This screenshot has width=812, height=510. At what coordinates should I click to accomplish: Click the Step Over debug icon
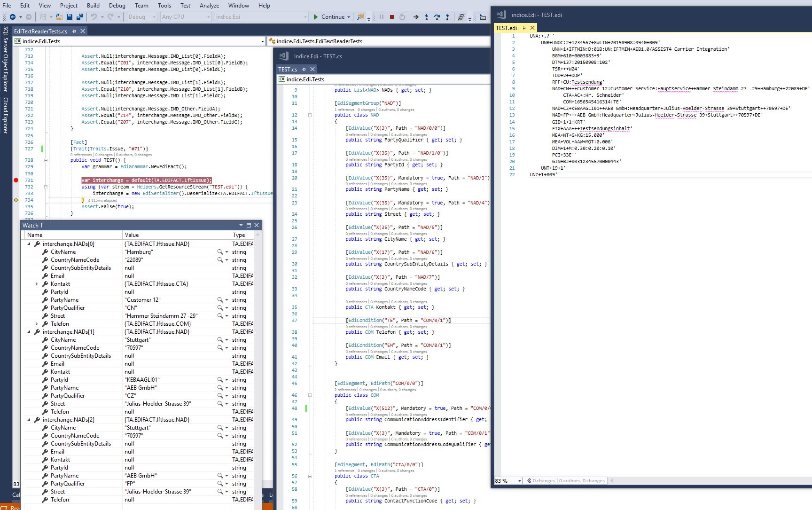[437, 17]
